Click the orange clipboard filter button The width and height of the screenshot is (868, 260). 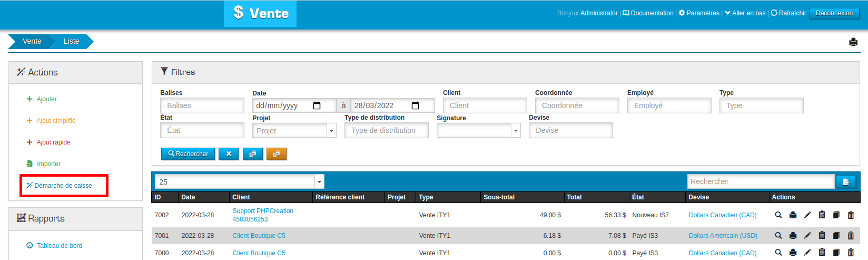[x=277, y=154]
